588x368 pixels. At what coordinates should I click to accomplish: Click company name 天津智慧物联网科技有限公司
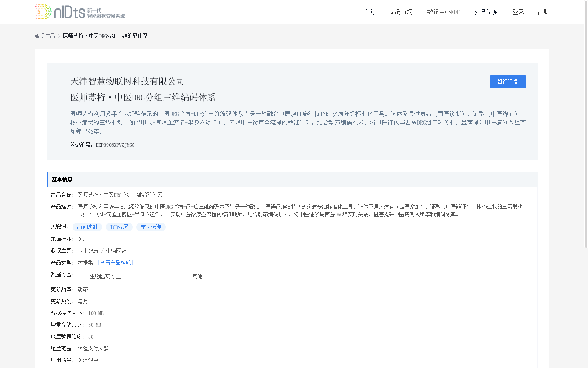[127, 81]
